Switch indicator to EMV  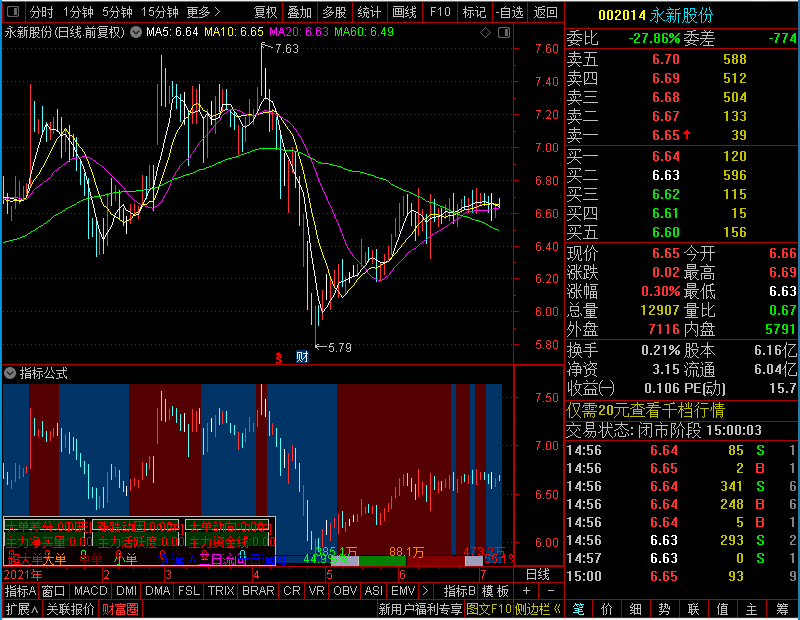403,591
